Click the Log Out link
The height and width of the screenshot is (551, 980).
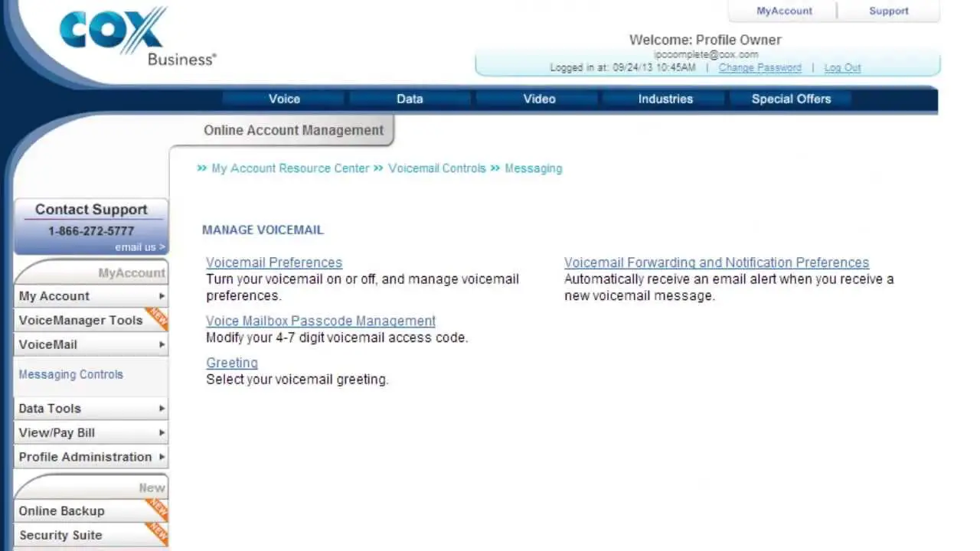pyautogui.click(x=841, y=67)
